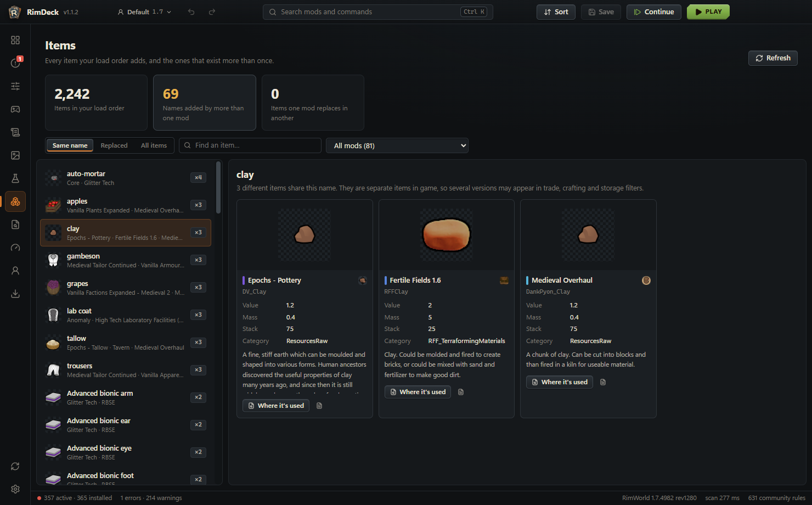
Task: Click the sync icon at sidebar bottom
Action: tap(15, 466)
